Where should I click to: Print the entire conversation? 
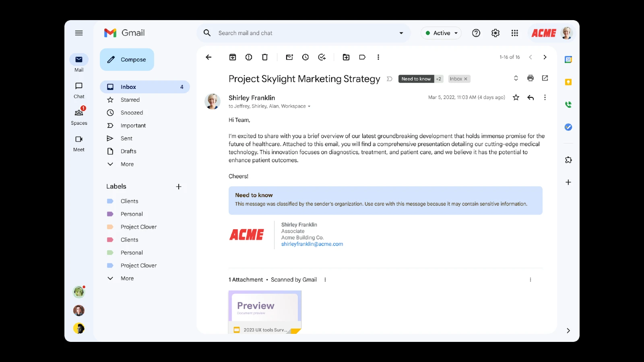[x=530, y=78]
